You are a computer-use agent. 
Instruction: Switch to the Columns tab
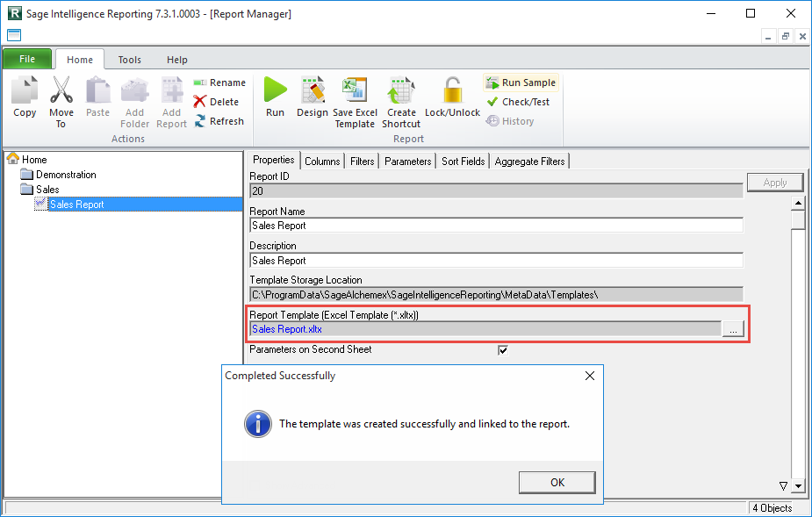[x=322, y=162]
